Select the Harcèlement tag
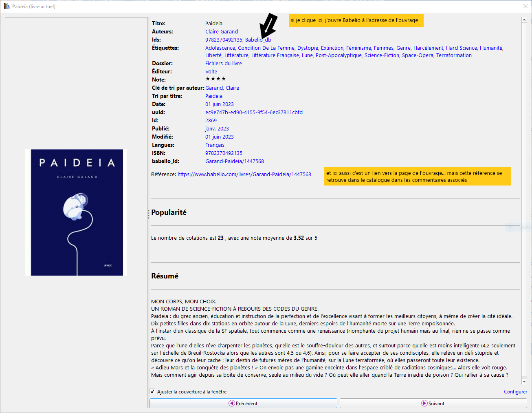 [428, 48]
